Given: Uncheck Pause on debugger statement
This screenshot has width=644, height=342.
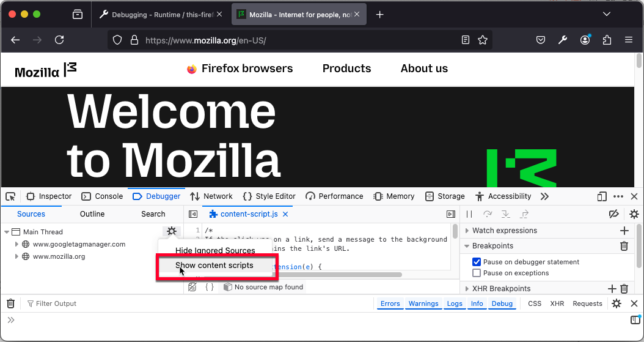Looking at the screenshot, I should (x=477, y=262).
